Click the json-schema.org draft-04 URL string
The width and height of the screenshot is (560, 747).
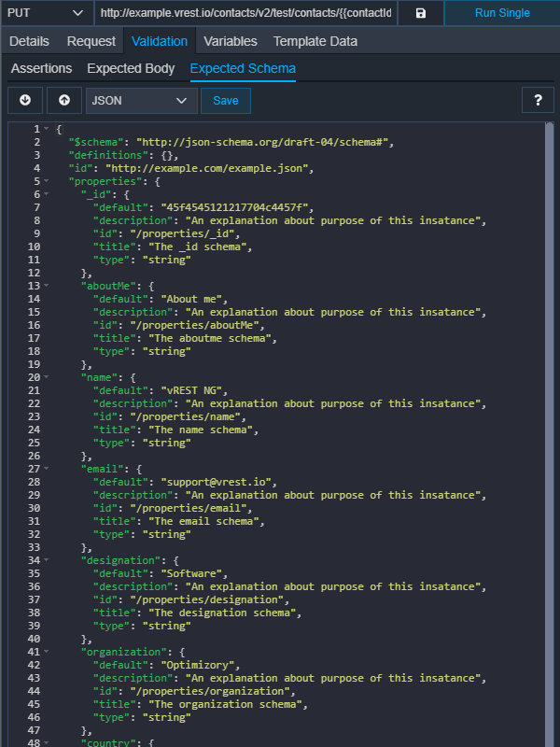(x=262, y=142)
